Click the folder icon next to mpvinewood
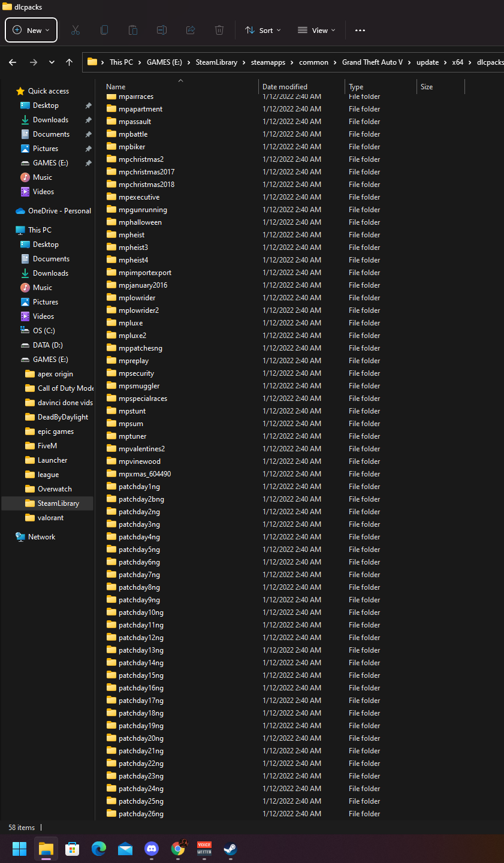 coord(111,461)
